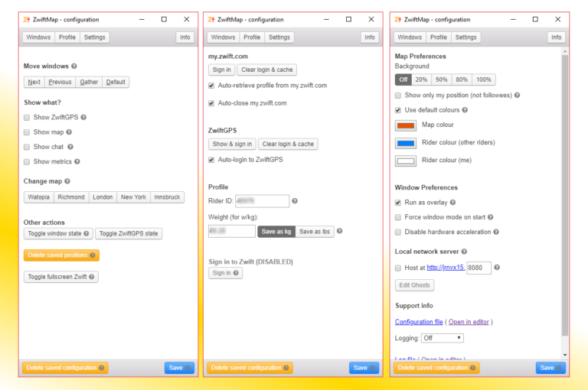Image resolution: width=588 pixels, height=390 pixels.
Task: Uncheck Run as overlay
Action: point(398,203)
